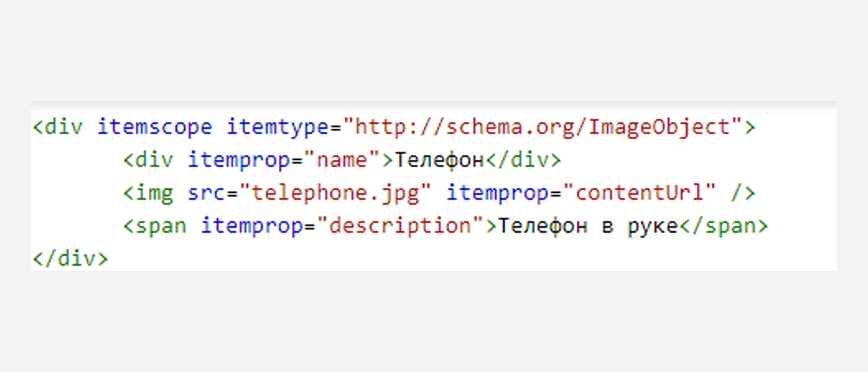Click the "description" attribute value
The height and width of the screenshot is (372, 868).
coord(400,226)
